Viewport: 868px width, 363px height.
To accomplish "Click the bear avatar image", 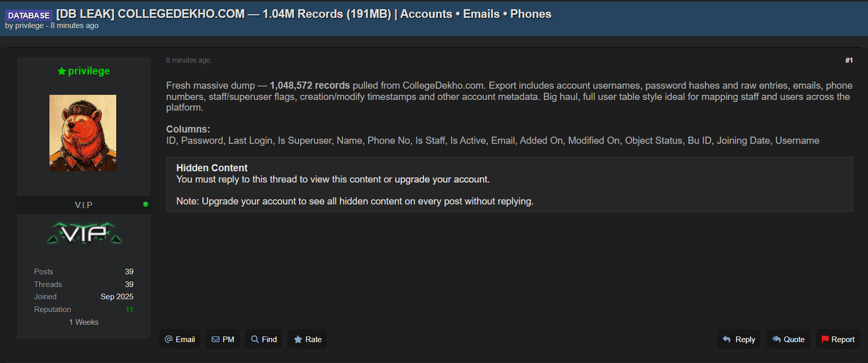I will coord(83,133).
